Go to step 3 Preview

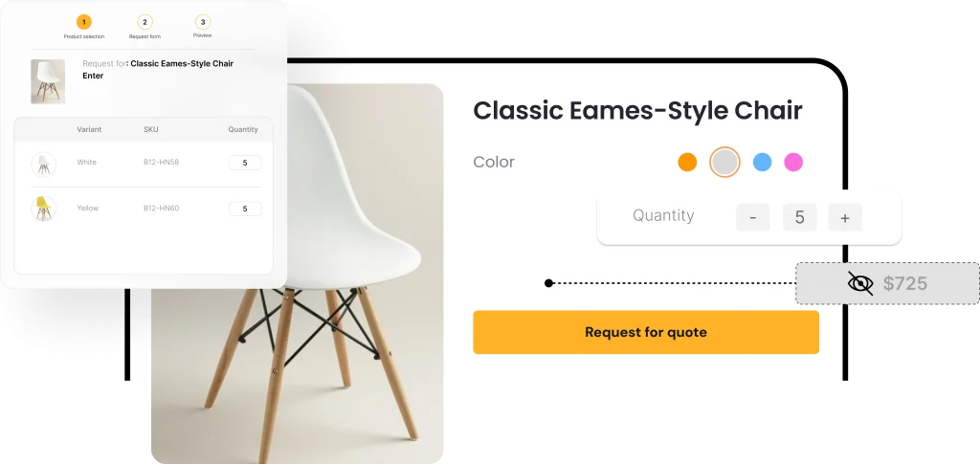pos(203,22)
